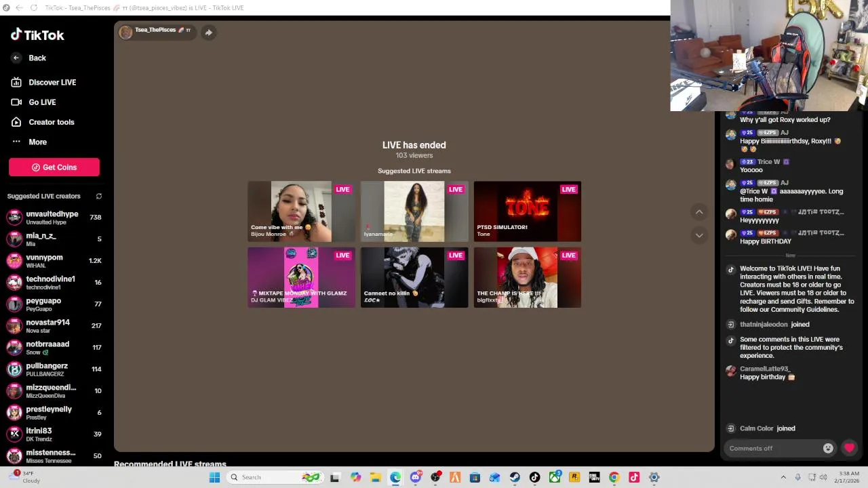Click CaramelLatte93_ commenter name

tap(765, 369)
